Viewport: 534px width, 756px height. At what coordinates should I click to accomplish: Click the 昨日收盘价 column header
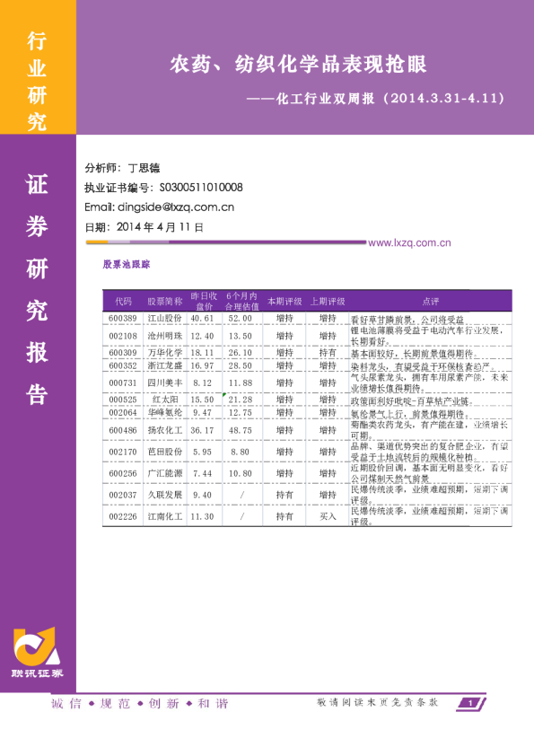(204, 301)
